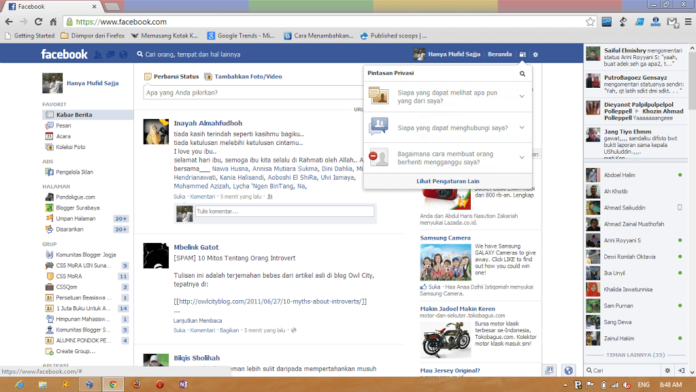This screenshot has height=392, width=696.
Task: Click motorcycle ad image
Action: pyautogui.click(x=445, y=339)
